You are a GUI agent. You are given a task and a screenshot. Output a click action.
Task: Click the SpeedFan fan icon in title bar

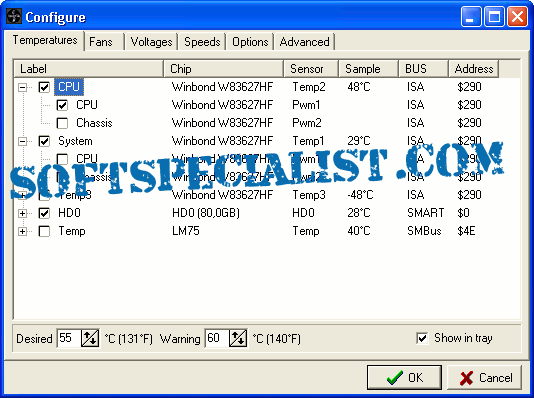(14, 16)
